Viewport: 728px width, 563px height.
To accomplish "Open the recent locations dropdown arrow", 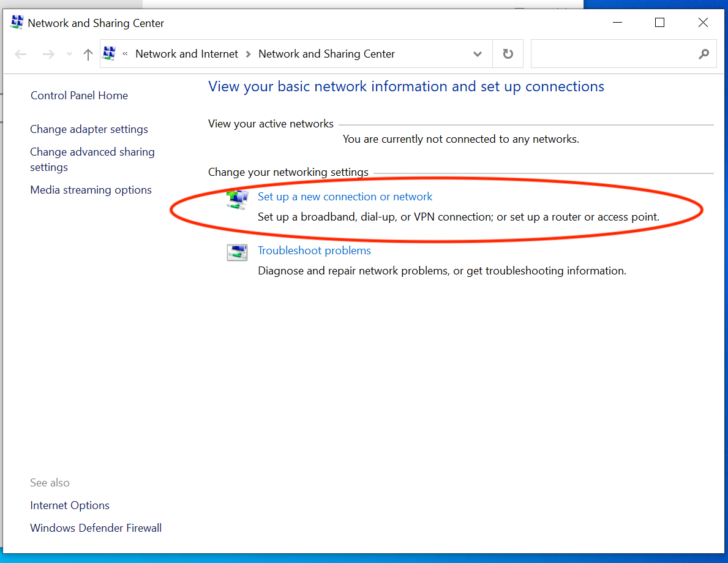I will click(70, 54).
